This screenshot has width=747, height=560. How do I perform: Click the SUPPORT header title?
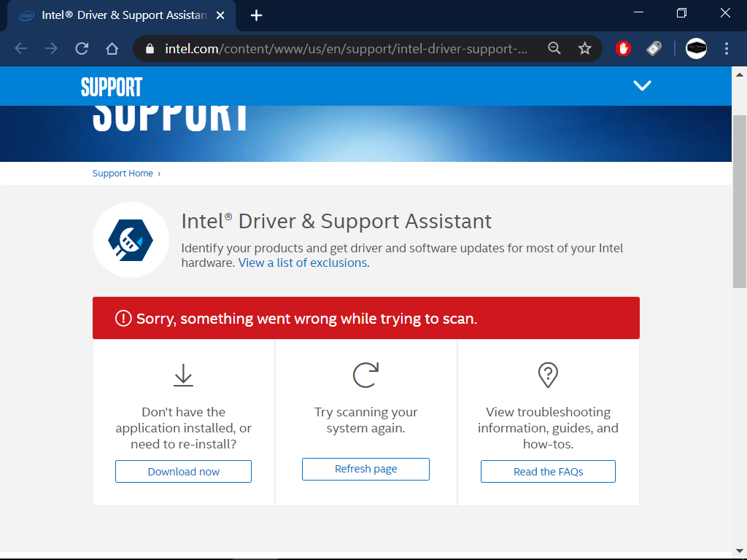tap(112, 87)
